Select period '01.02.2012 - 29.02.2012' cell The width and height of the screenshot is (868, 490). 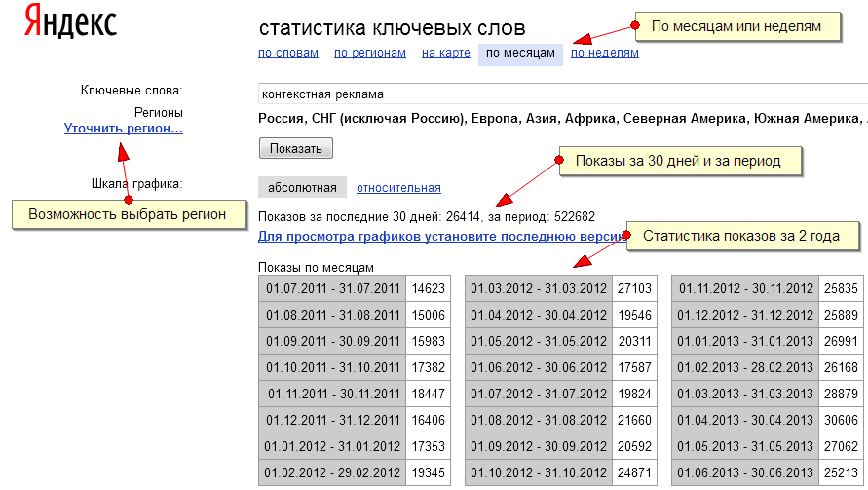[333, 472]
